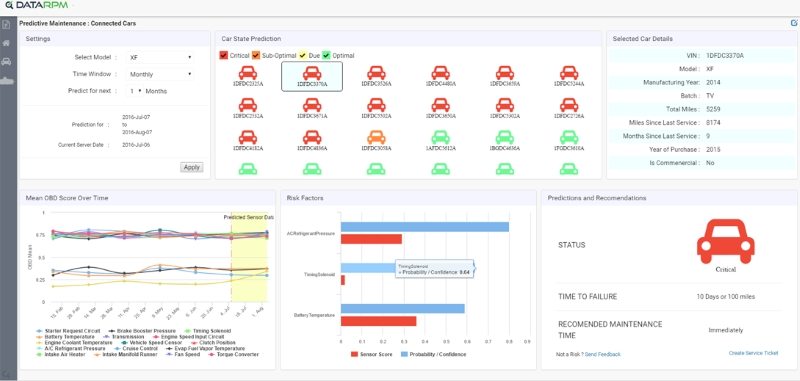Toggle Starter Request Circuit legend series
The height and width of the screenshot is (381, 800).
68,331
